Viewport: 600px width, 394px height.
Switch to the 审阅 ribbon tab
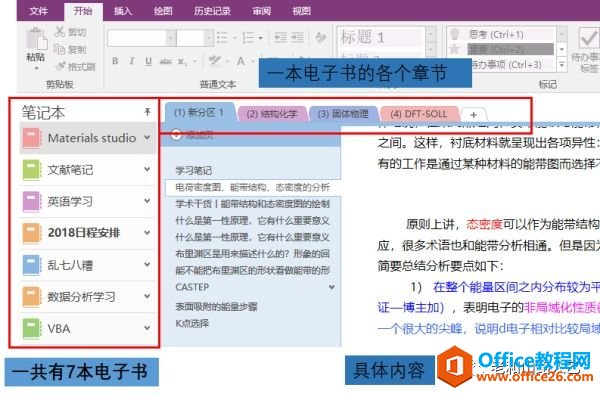(262, 11)
